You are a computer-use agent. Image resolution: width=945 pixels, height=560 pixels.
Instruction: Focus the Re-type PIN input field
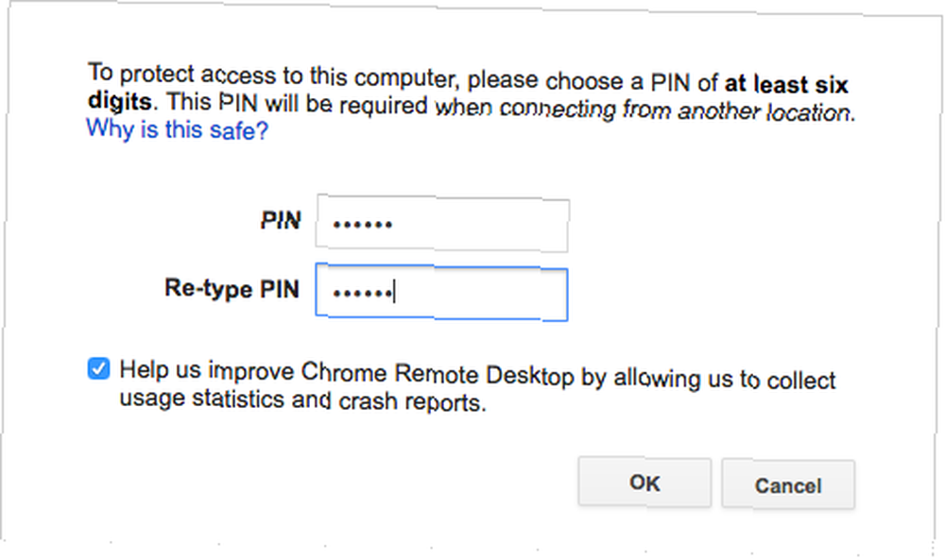[441, 293]
